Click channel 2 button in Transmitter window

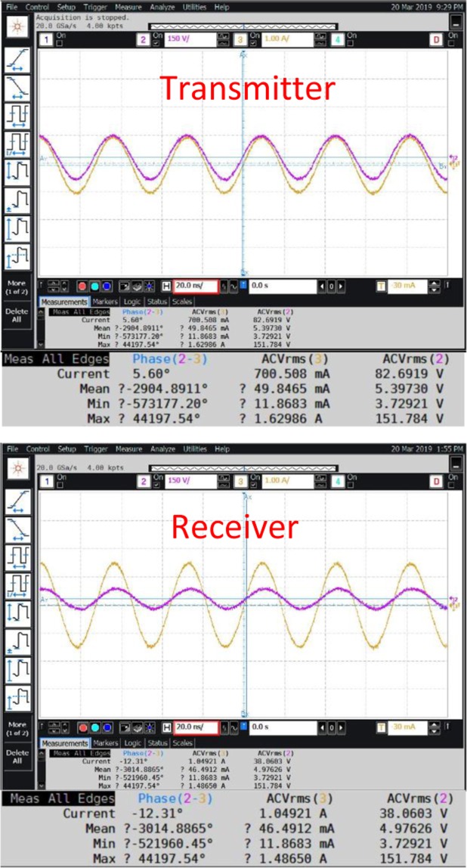pos(141,37)
